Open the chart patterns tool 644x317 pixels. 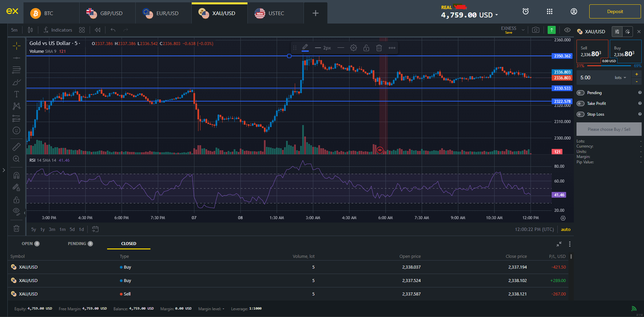pyautogui.click(x=17, y=106)
